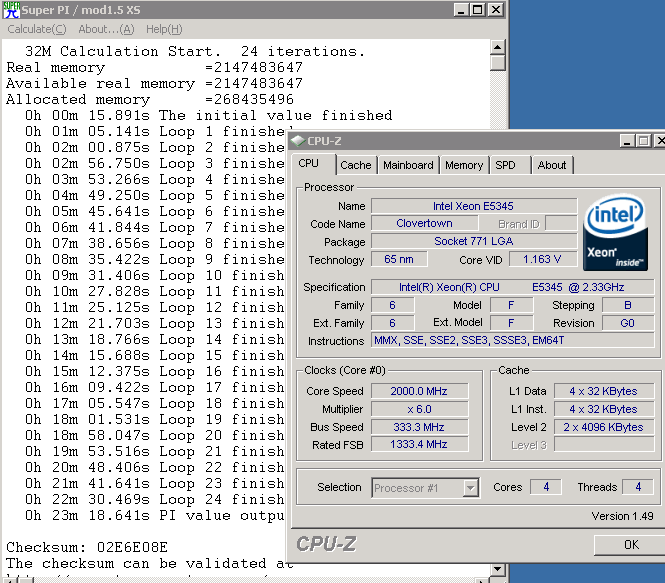
Task: Click the Bus Speed value '333.3 MHz'
Action: [419, 427]
